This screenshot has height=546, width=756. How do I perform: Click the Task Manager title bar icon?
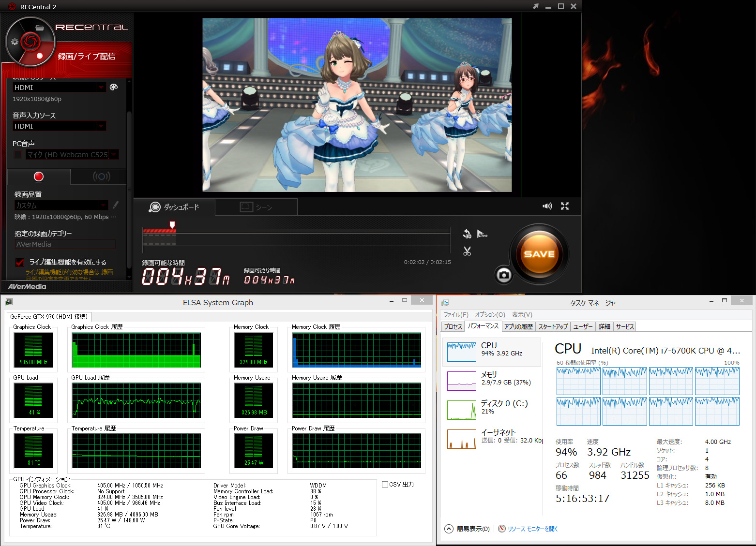(x=445, y=303)
